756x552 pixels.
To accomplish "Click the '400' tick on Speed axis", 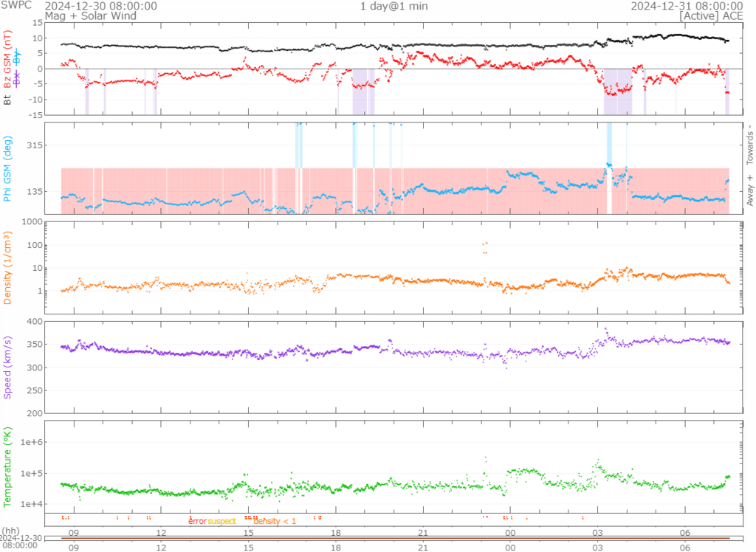I will point(34,321).
